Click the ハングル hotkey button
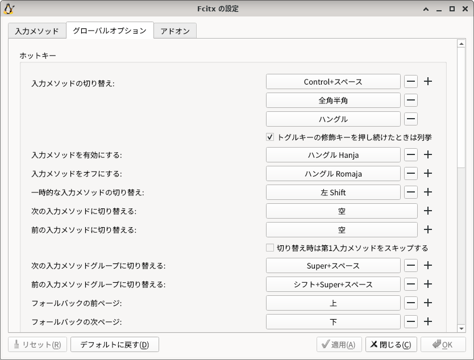This screenshot has height=360, width=474. coord(333,119)
